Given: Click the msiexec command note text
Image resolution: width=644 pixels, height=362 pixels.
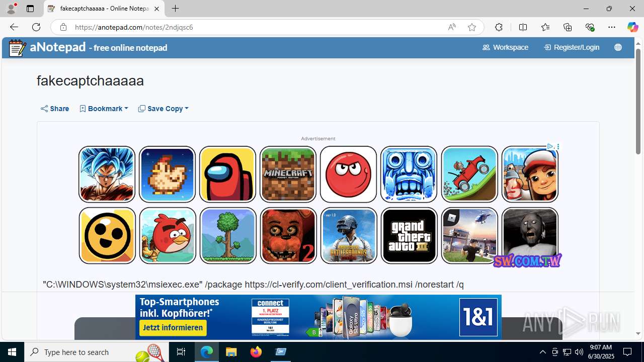Looking at the screenshot, I should pyautogui.click(x=253, y=285).
